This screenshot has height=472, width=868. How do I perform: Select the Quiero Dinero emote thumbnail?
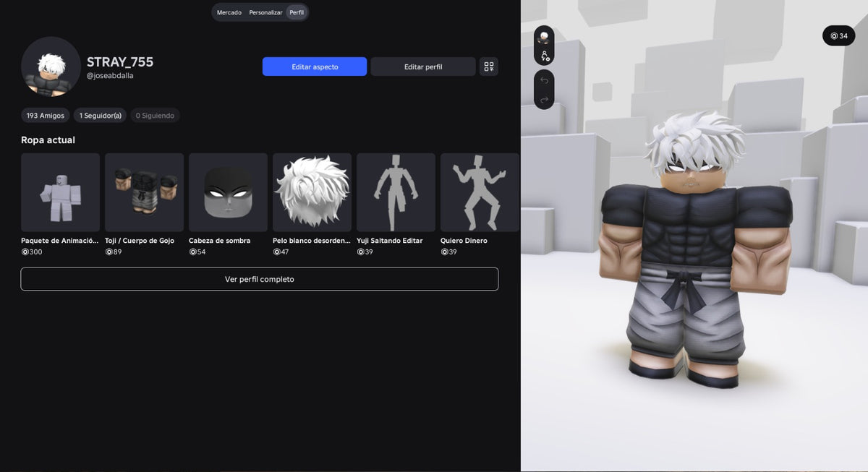tap(480, 192)
